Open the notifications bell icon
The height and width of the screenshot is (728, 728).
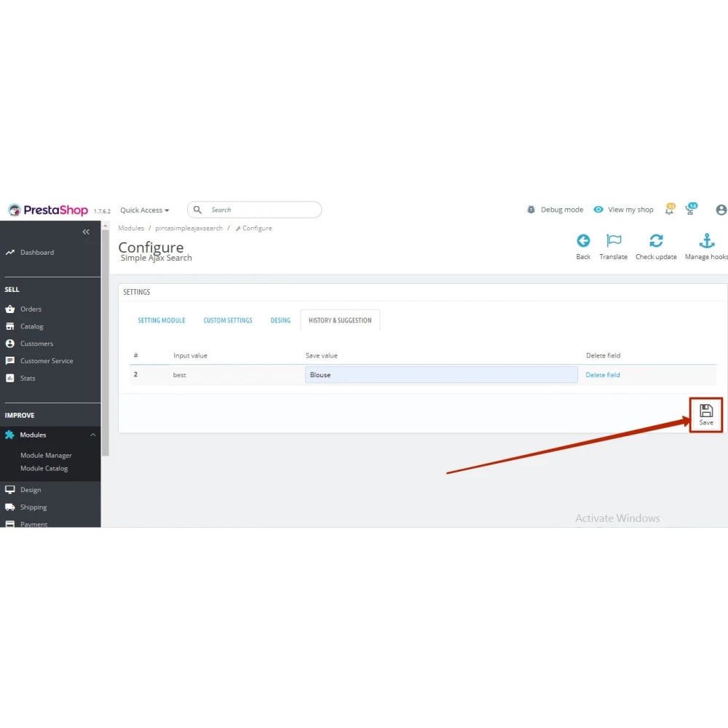670,209
